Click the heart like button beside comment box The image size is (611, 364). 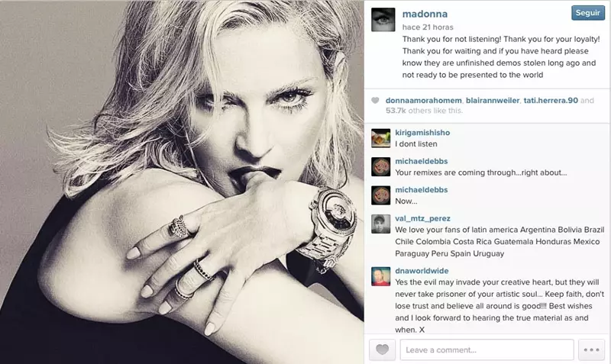[x=383, y=350]
